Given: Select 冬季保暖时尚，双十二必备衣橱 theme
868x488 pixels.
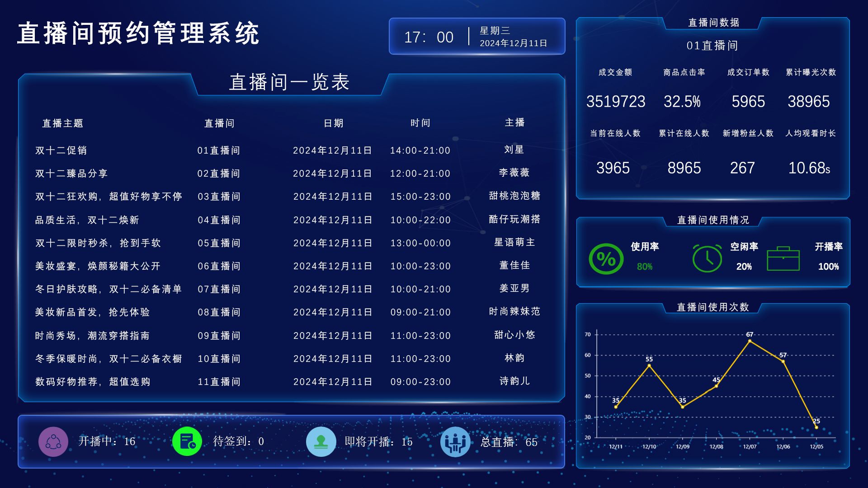Looking at the screenshot, I should click(x=108, y=359).
